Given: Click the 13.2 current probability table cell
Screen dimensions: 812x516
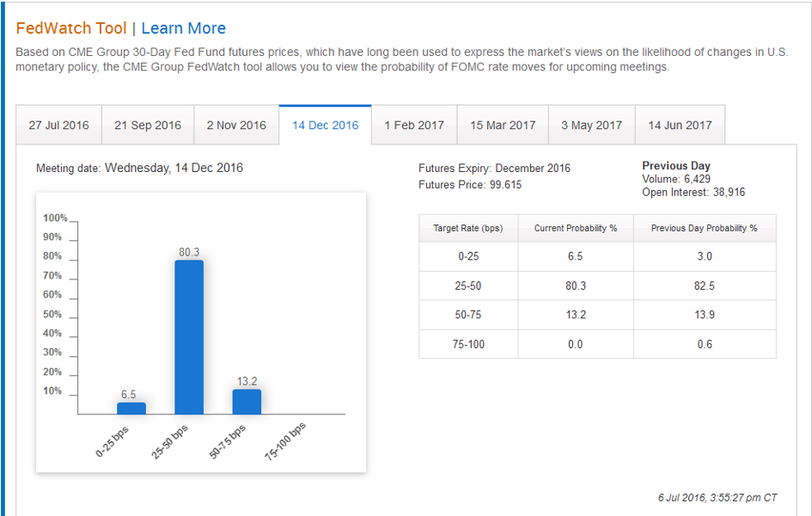Looking at the screenshot, I should tap(576, 315).
